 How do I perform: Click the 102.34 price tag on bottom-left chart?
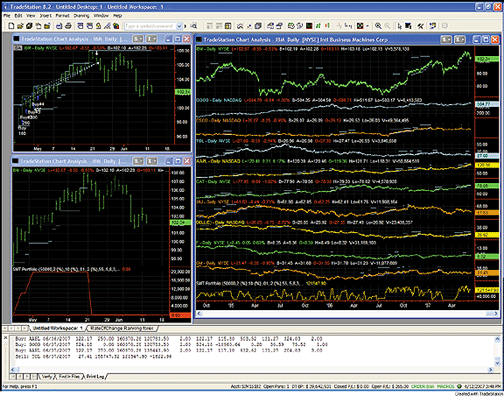tap(180, 222)
